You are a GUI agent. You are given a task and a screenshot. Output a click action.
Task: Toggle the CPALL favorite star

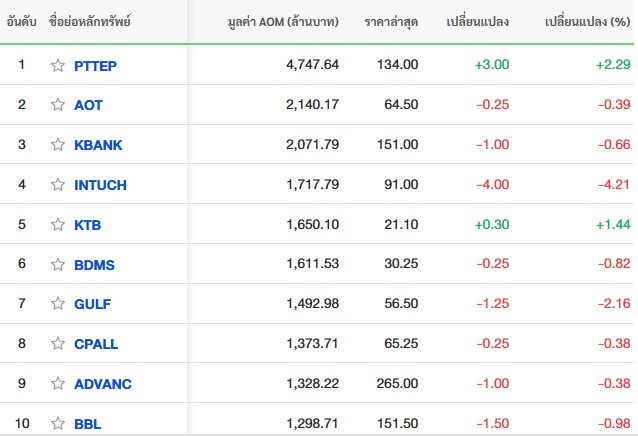click(x=58, y=344)
